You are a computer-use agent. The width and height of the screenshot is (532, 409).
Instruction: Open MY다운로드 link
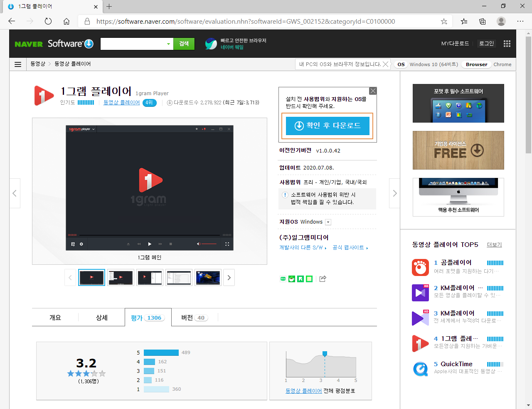pos(455,43)
